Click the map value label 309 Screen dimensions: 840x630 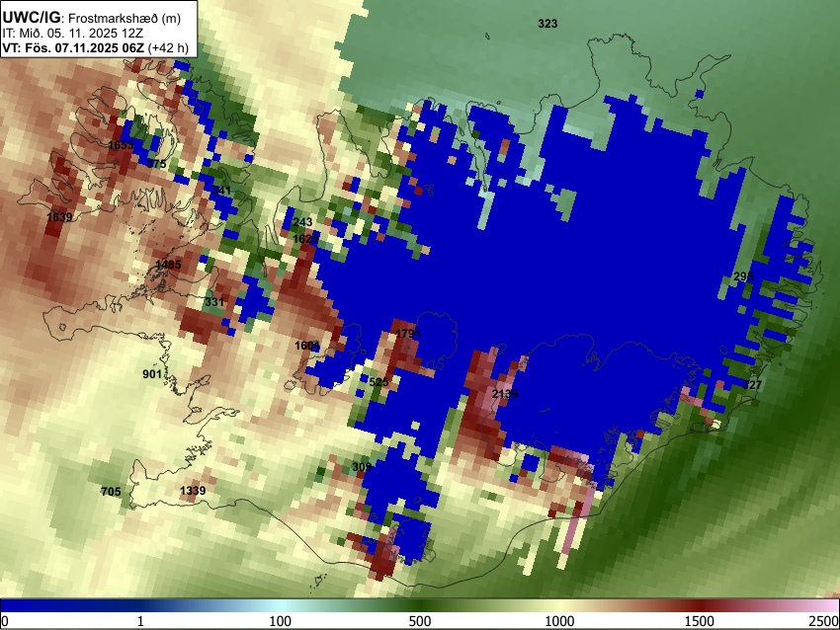pyautogui.click(x=362, y=467)
